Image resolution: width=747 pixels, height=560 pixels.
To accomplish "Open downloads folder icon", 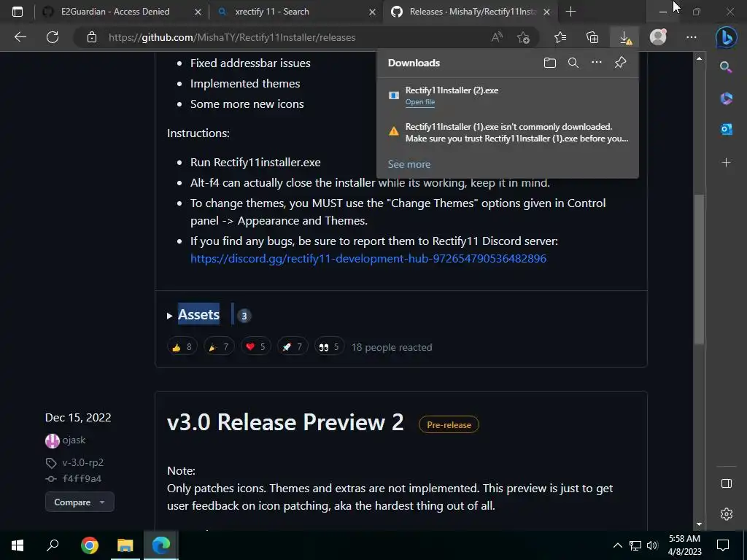I will (550, 63).
